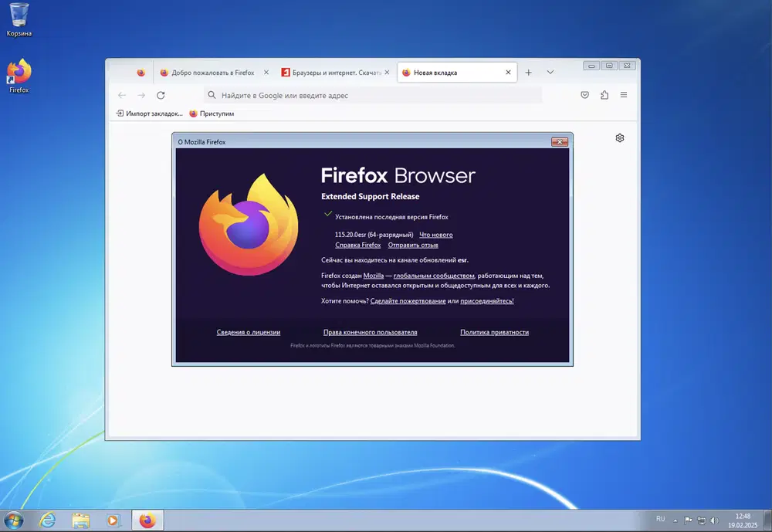
Task: Select the Firefox taskbar button
Action: click(x=147, y=520)
